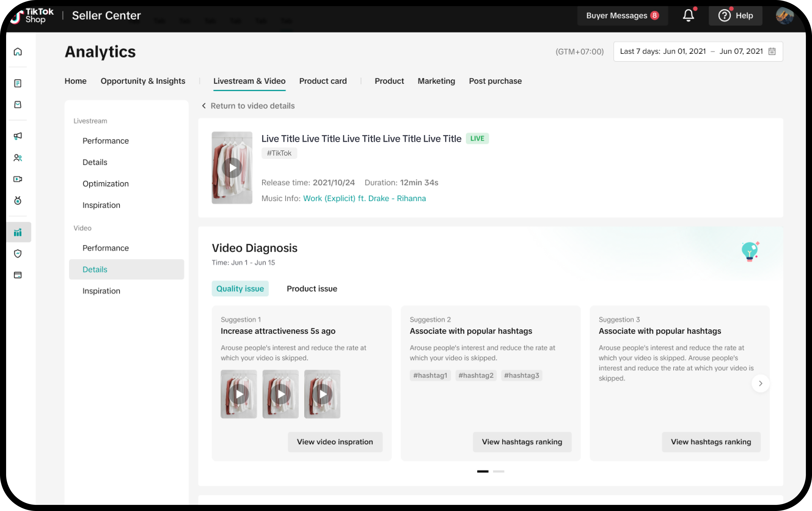Click View video inspration button
The image size is (812, 511).
[335, 442]
